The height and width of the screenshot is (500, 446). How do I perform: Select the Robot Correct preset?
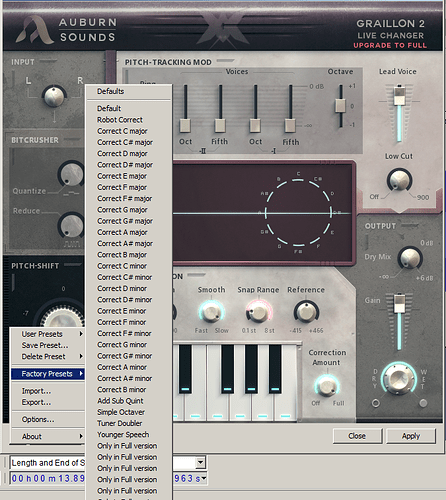[x=129, y=120]
